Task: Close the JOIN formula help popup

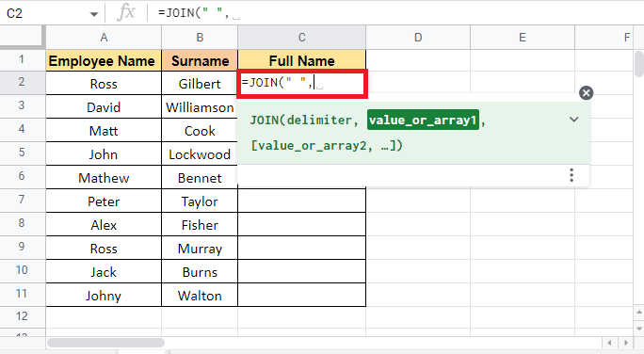Action: coord(586,93)
